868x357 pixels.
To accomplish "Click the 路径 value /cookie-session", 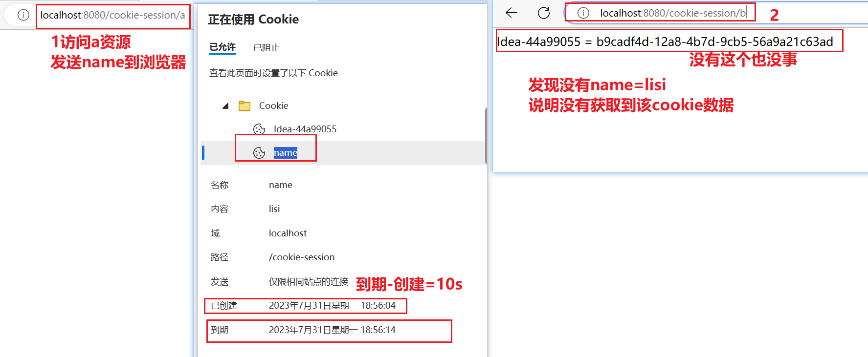I will (302, 257).
